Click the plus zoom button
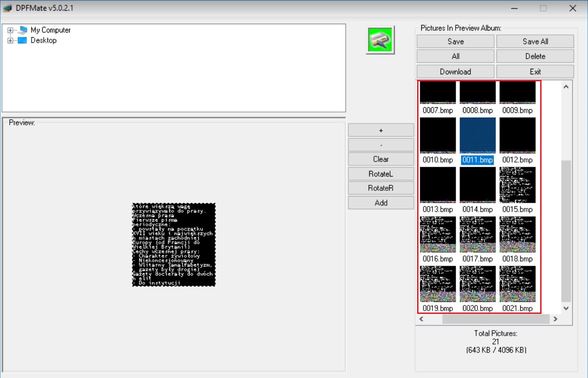The width and height of the screenshot is (588, 378). point(381,130)
